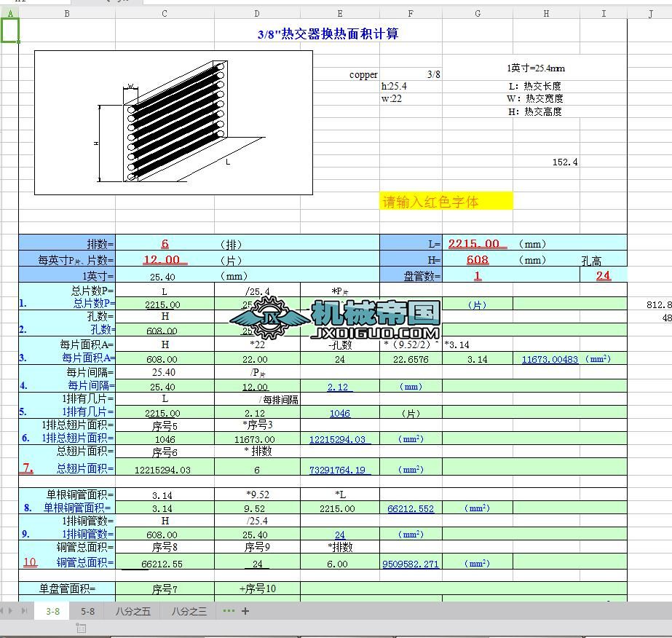Click the 孔高 label cell
This screenshot has width=672, height=638.
click(591, 261)
